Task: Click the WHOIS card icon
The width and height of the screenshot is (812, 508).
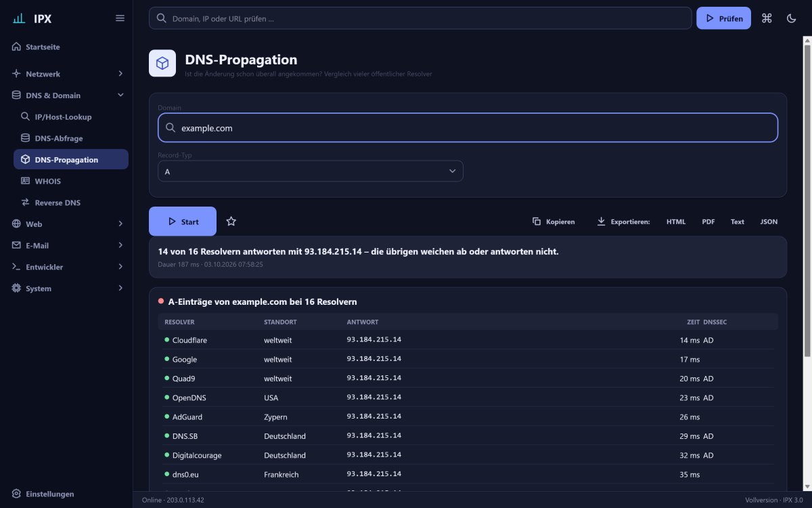Action: (26, 181)
